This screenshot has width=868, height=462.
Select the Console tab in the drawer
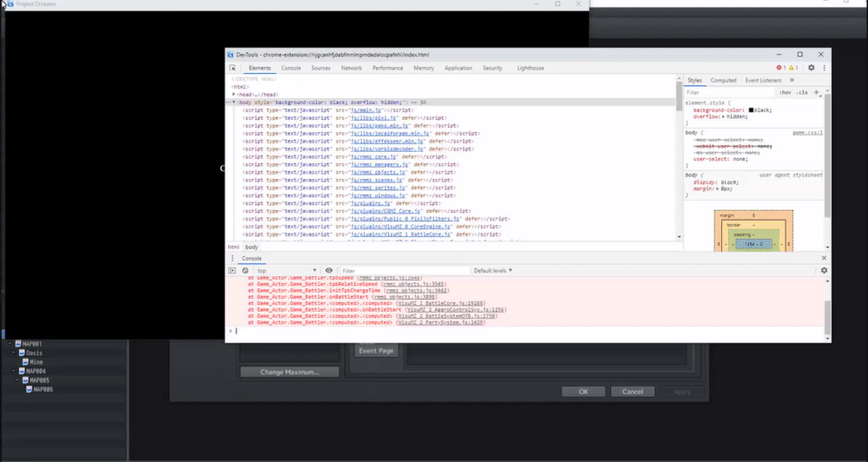pos(252,258)
